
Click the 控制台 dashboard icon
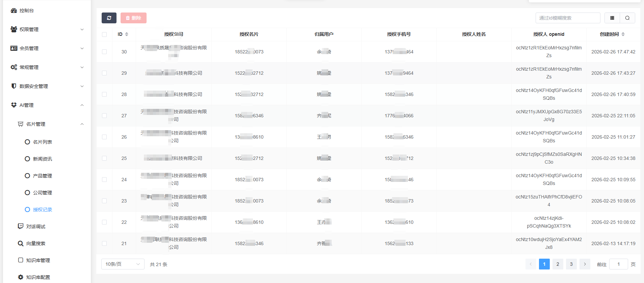pos(14,10)
